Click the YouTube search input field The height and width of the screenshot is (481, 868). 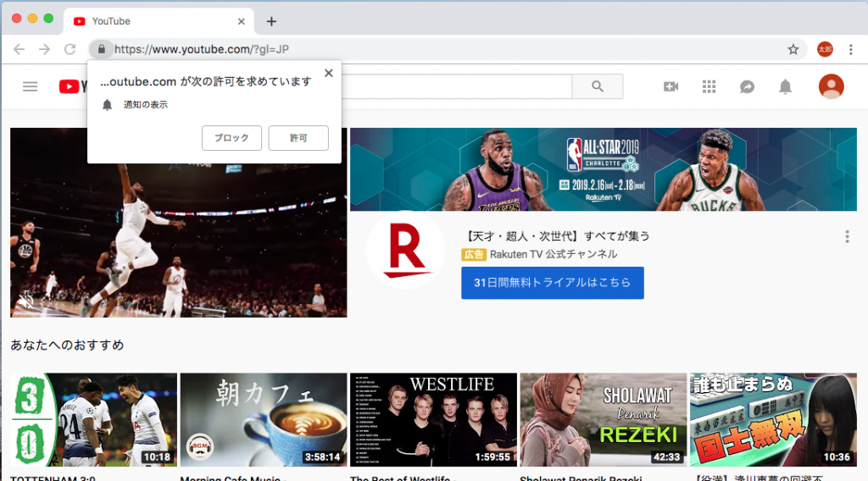(x=457, y=86)
